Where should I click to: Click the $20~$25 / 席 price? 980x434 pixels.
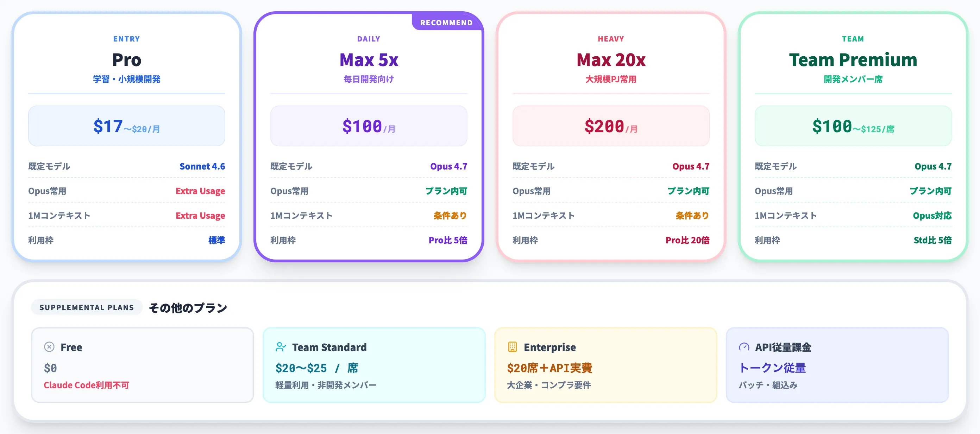tap(316, 368)
